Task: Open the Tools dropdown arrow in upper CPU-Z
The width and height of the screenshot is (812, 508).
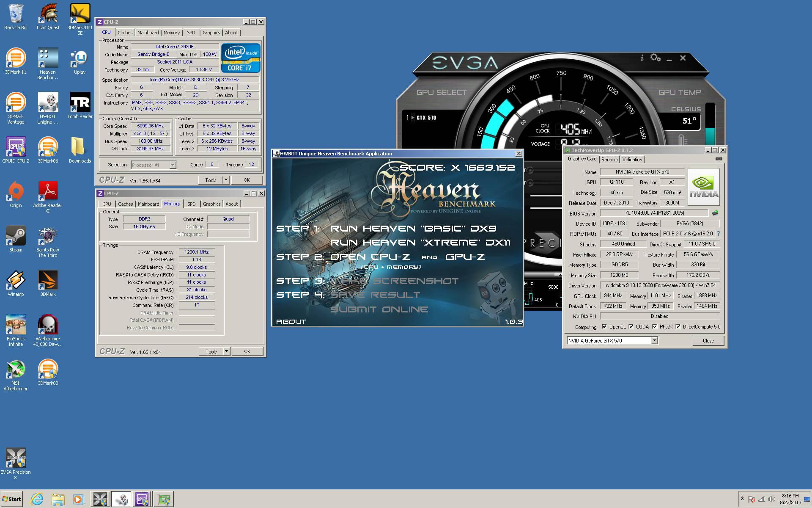Action: tap(226, 180)
